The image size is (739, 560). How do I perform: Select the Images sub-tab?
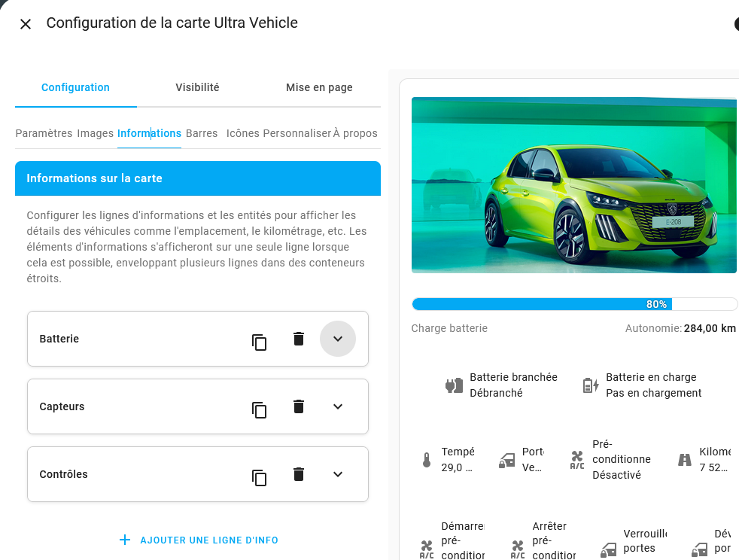click(96, 133)
